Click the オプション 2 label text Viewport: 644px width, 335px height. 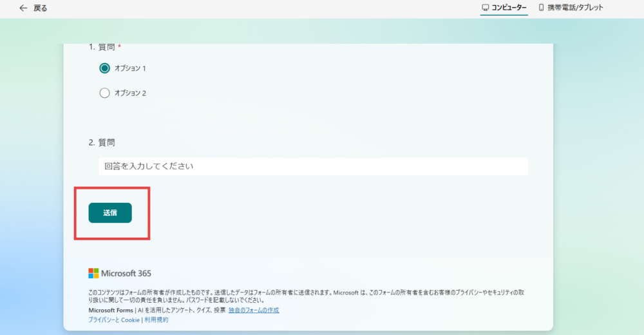point(130,93)
